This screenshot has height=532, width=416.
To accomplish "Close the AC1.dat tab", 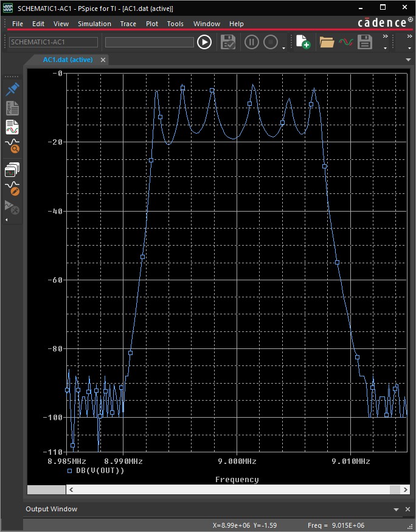I will click(x=103, y=60).
